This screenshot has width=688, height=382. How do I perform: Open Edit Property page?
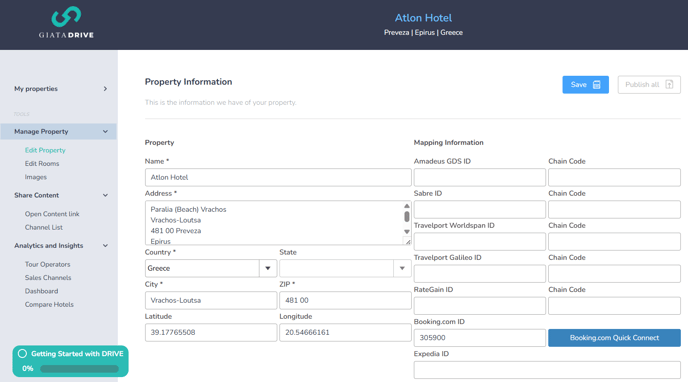click(x=45, y=150)
